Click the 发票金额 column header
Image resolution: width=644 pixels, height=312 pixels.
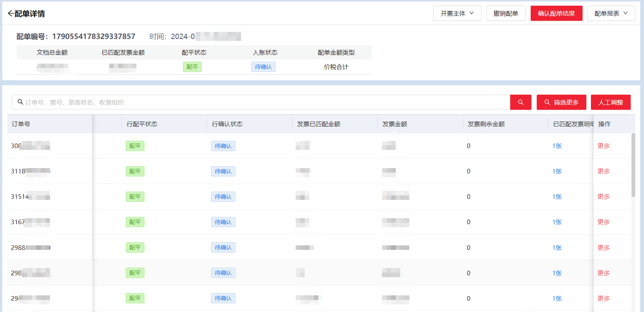point(395,124)
